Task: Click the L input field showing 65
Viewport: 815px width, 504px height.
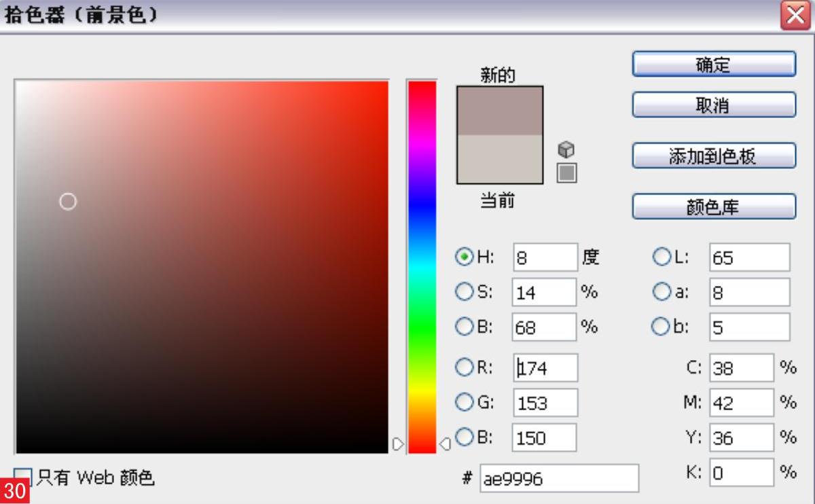Action: [750, 257]
